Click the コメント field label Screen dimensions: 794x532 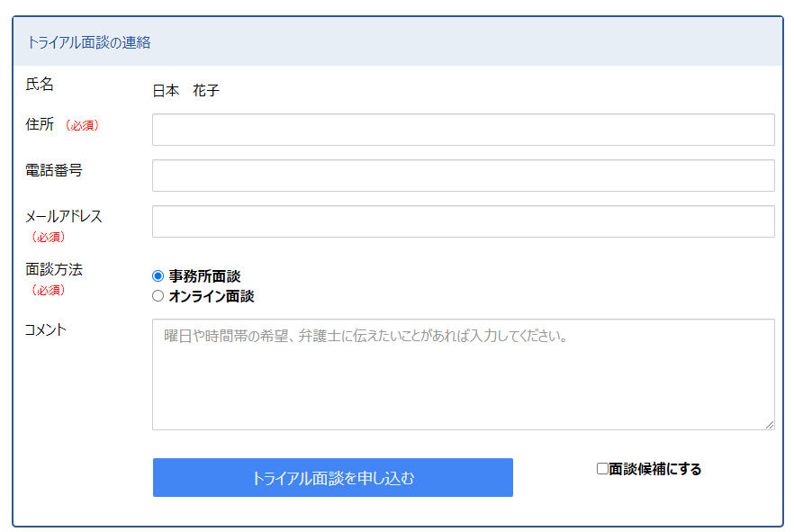point(46,330)
